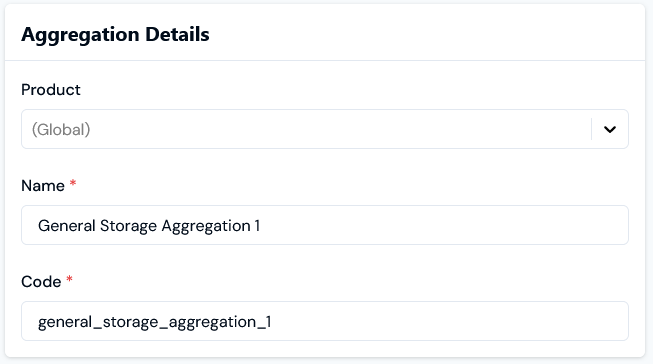
Task: Click the General Storage Aggregation 1 text
Action: pos(149,226)
